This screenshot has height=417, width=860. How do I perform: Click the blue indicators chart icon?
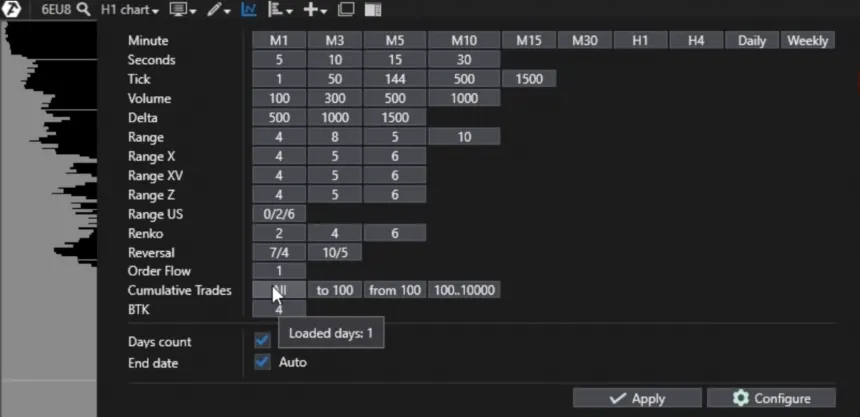pyautogui.click(x=249, y=10)
